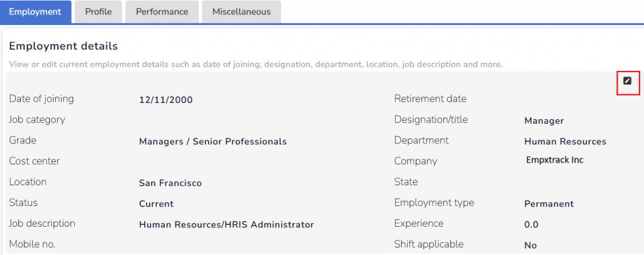Image resolution: width=644 pixels, height=255 pixels.
Task: Click the company value Empxtrack Inc
Action: pos(555,160)
